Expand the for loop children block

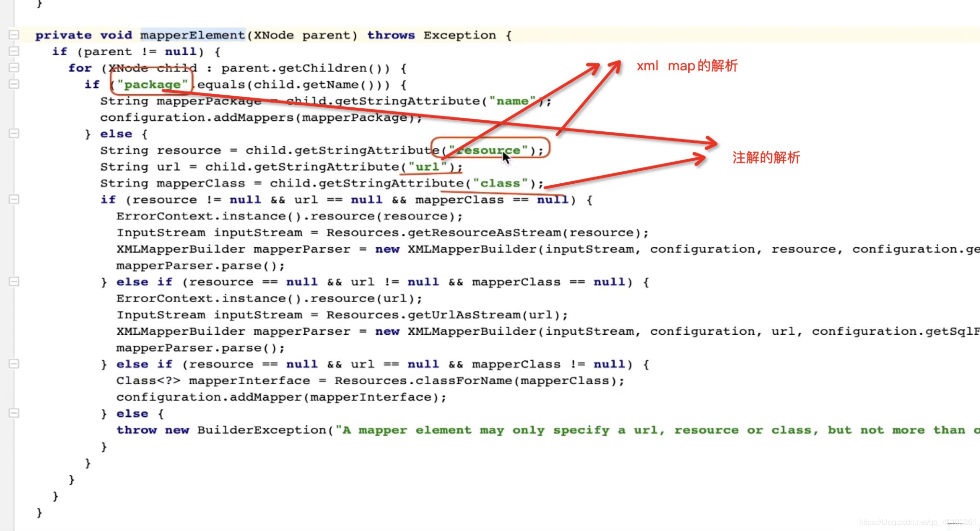[13, 67]
